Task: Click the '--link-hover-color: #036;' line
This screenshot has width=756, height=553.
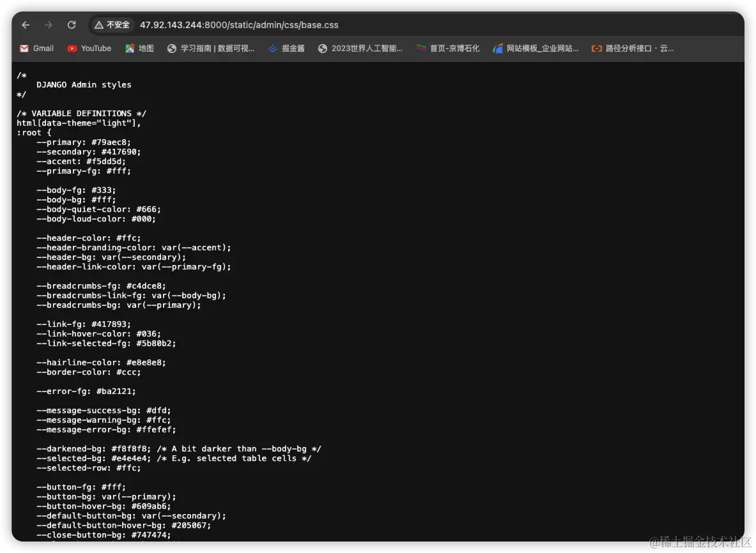Action: point(98,334)
